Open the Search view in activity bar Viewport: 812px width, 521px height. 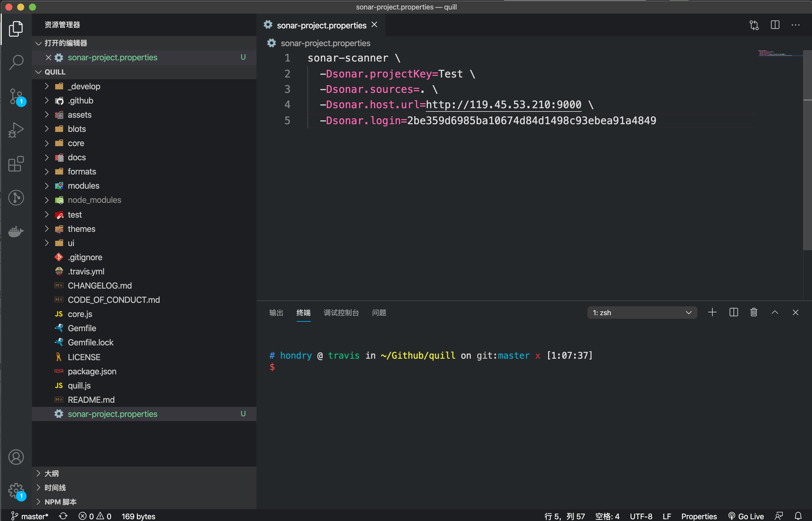coord(16,62)
